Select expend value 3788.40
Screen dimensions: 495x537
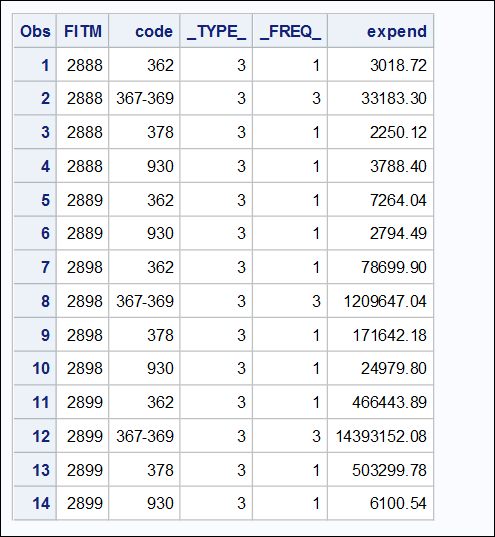click(398, 166)
